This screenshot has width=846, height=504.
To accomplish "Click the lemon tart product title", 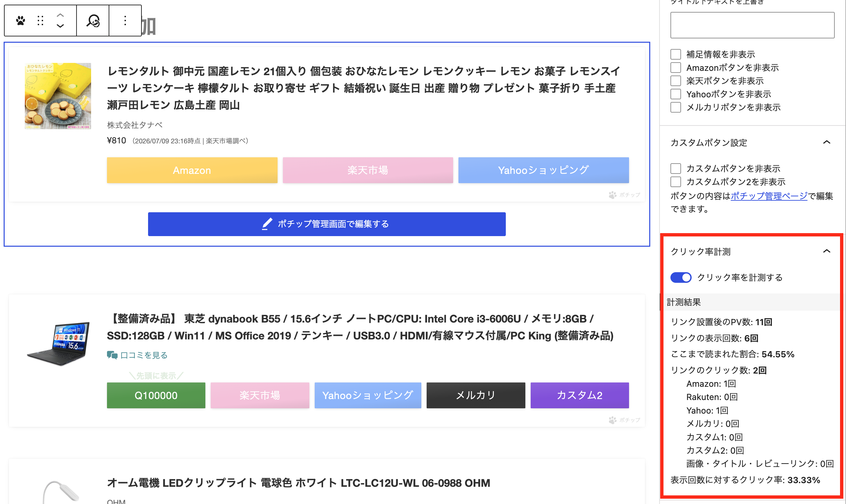I will [x=363, y=88].
